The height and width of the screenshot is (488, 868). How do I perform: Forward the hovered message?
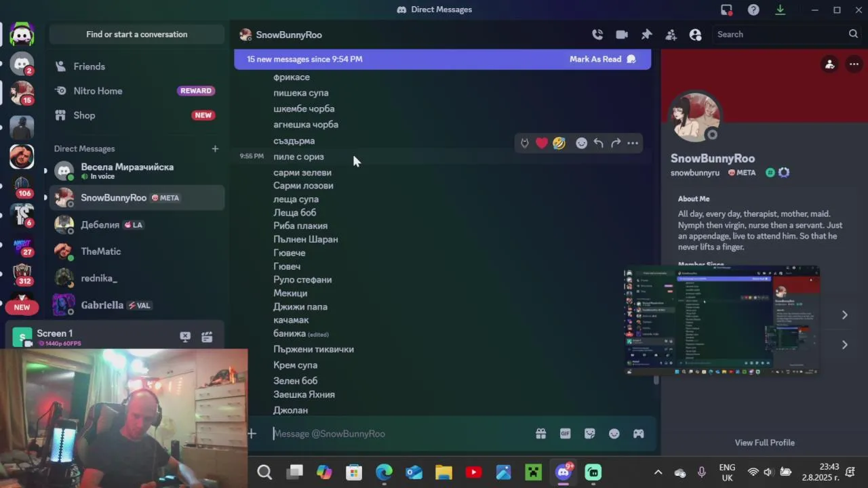click(616, 143)
